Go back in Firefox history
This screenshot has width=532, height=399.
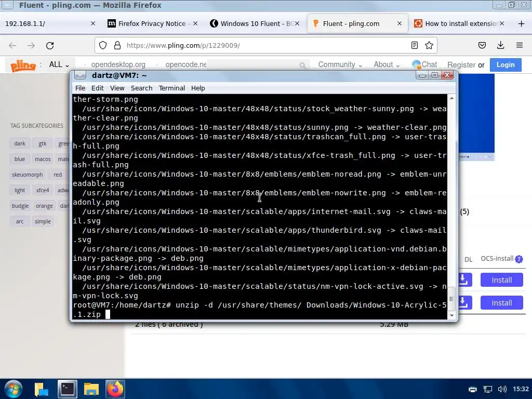coord(12,46)
